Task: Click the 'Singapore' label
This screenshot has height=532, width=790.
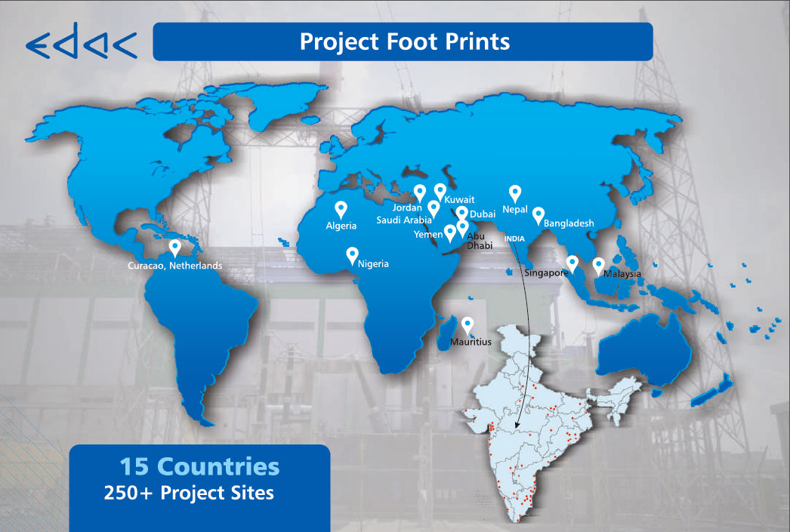Action: tap(546, 273)
